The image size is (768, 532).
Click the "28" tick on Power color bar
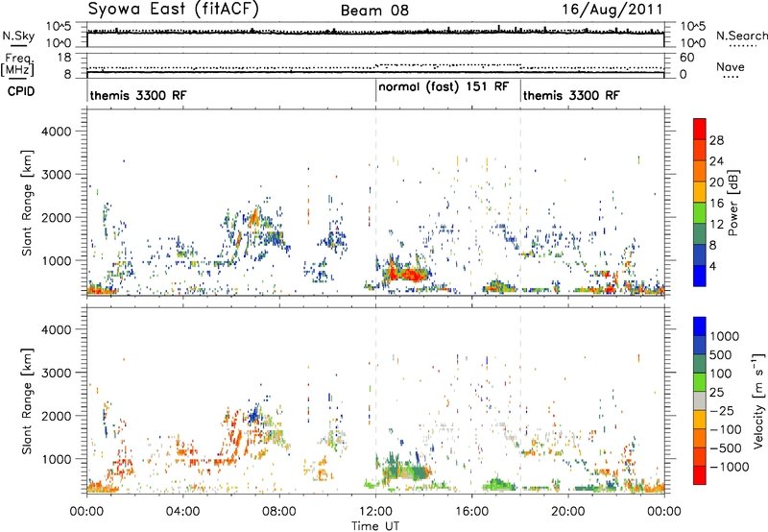(716, 140)
